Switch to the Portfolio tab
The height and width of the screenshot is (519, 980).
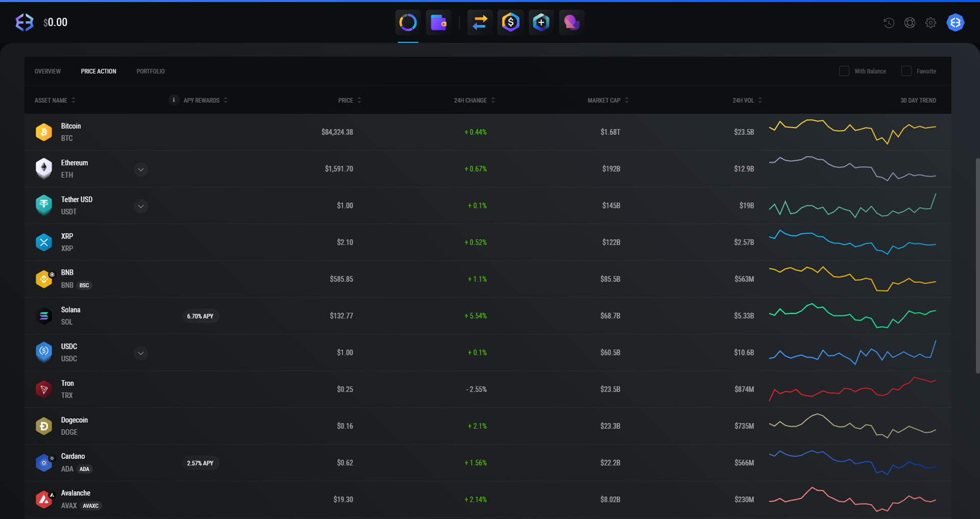(x=151, y=71)
